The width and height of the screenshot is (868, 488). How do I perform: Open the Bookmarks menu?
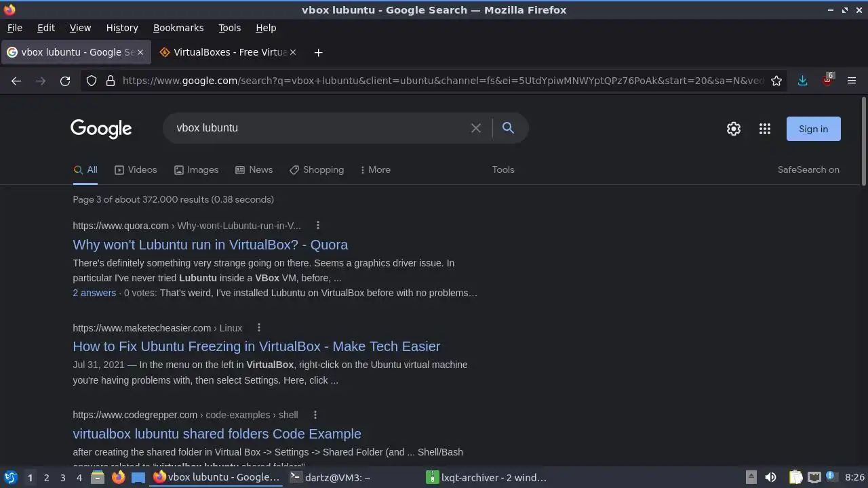coord(178,28)
